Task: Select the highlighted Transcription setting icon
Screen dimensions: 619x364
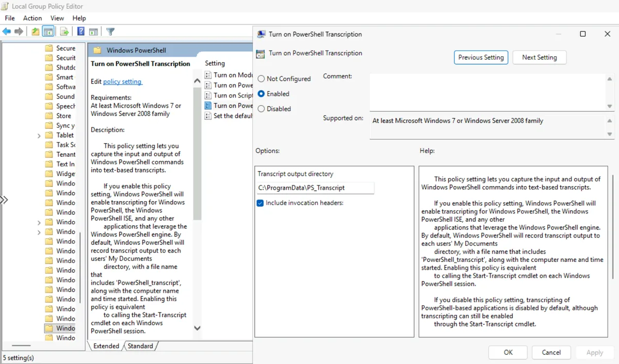Action: pyautogui.click(x=208, y=105)
